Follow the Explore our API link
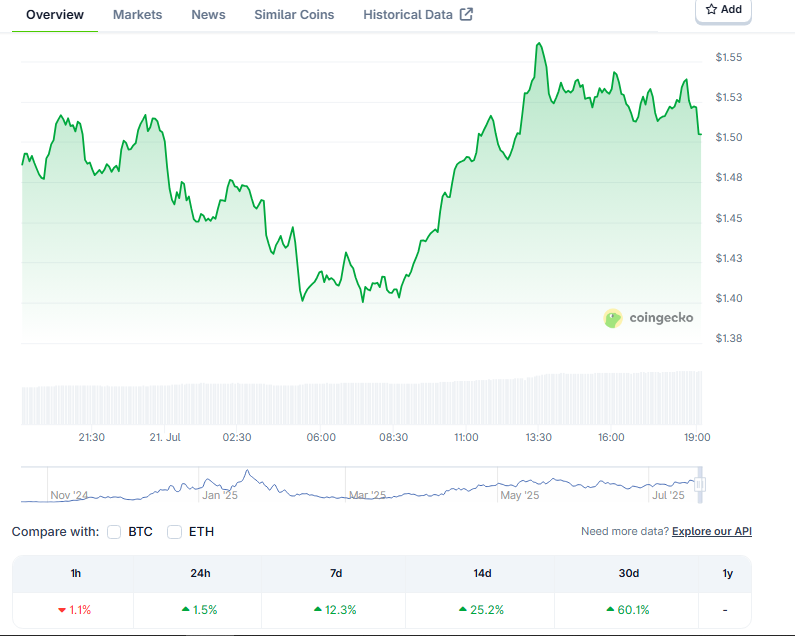Screen dimensions: 795x636 tap(711, 531)
